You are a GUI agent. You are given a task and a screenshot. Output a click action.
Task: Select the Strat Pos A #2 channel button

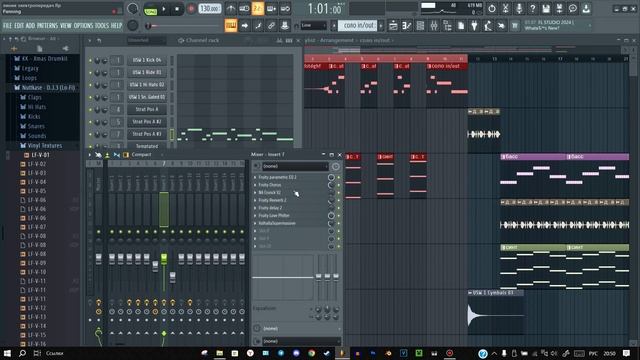point(147,122)
